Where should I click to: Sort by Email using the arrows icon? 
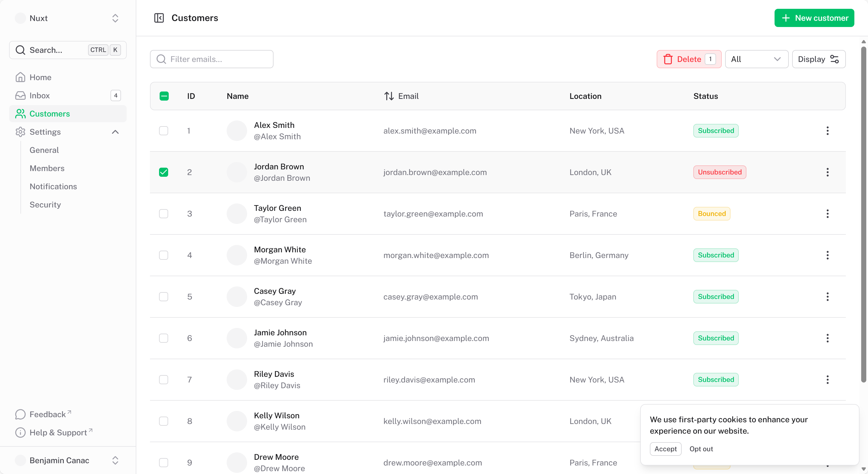tap(389, 96)
